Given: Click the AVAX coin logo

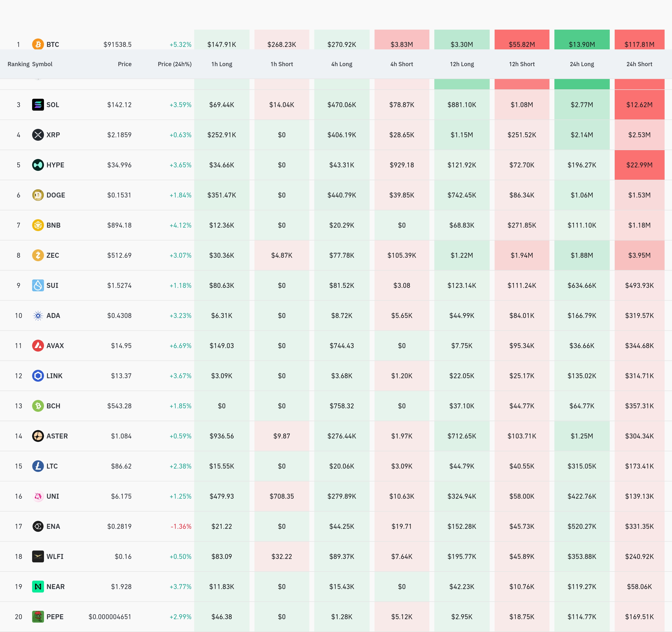Looking at the screenshot, I should click(38, 346).
